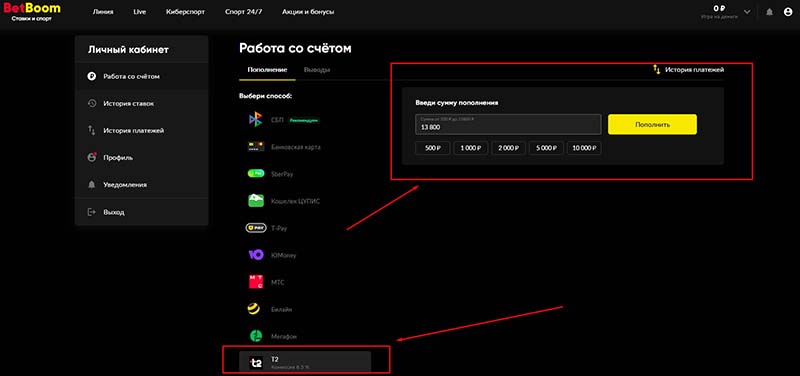Open the Live menu item
This screenshot has width=800, height=376.
tap(140, 12)
